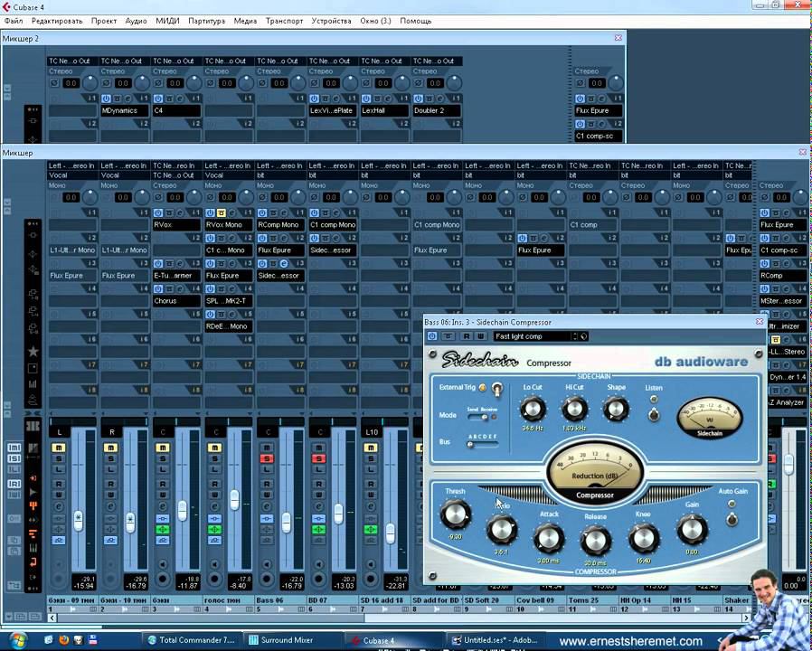Screen dimensions: 812x651
Task: Open the МИДИ menu
Action: (167, 21)
